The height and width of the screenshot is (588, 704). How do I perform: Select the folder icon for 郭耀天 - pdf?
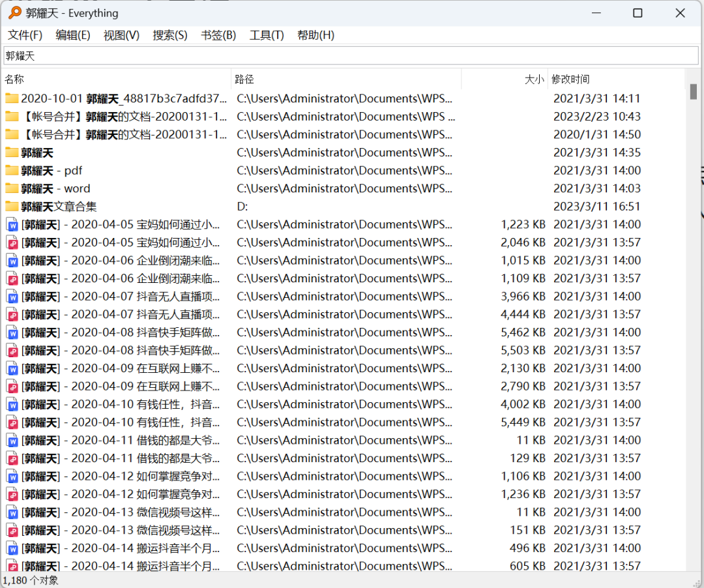[12, 171]
